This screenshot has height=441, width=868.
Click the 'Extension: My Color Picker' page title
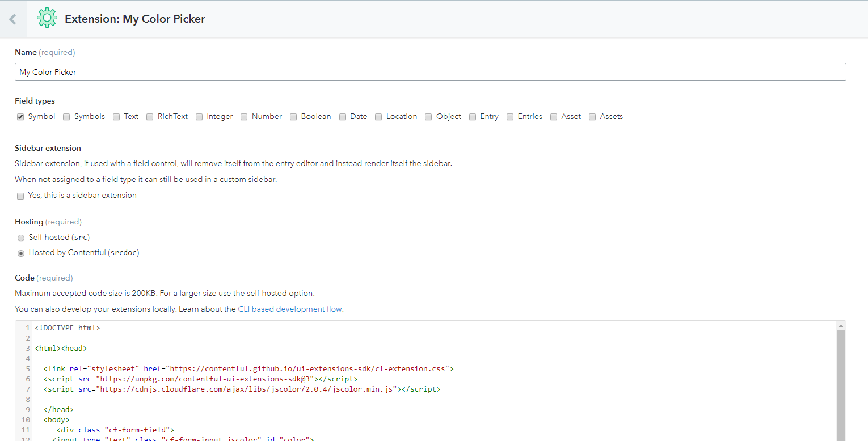tap(135, 19)
